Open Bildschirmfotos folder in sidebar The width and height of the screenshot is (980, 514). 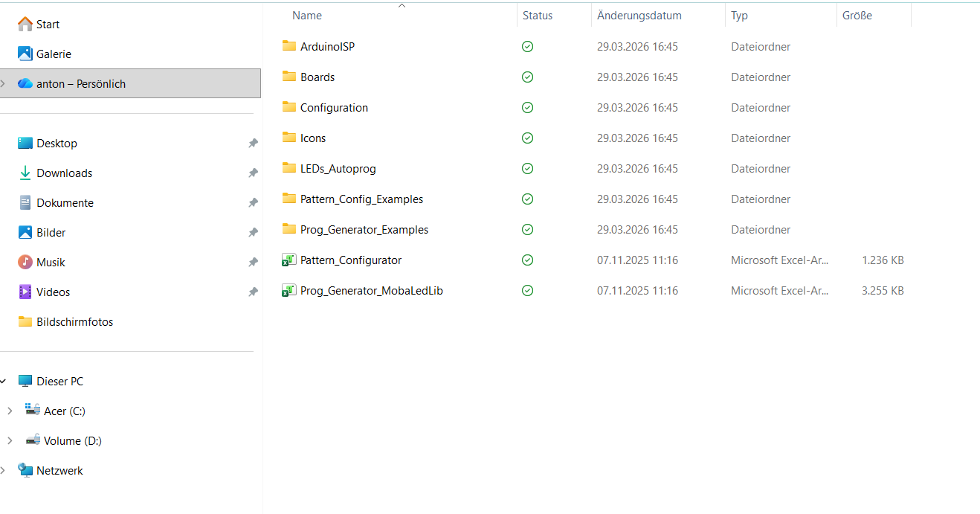coord(74,322)
